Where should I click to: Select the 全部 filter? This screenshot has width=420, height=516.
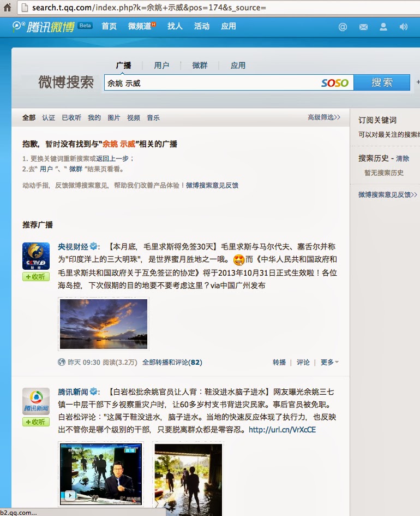tap(28, 117)
